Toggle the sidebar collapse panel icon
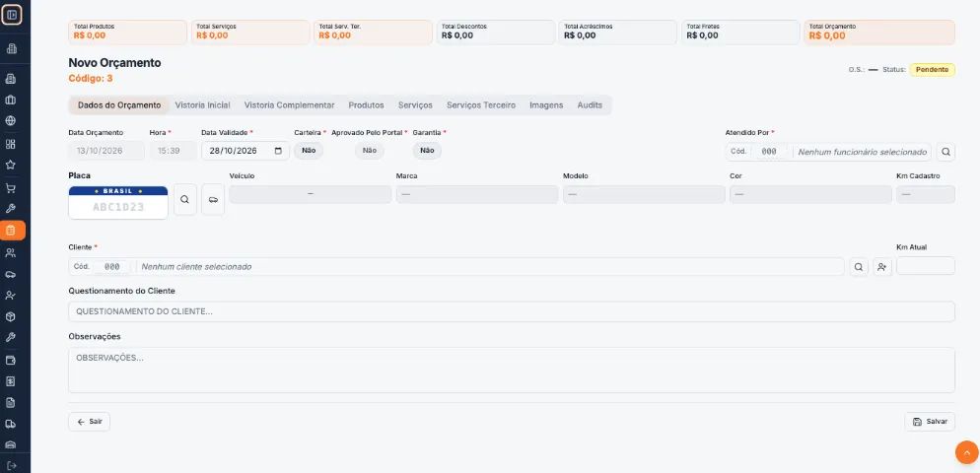 pos(11,15)
